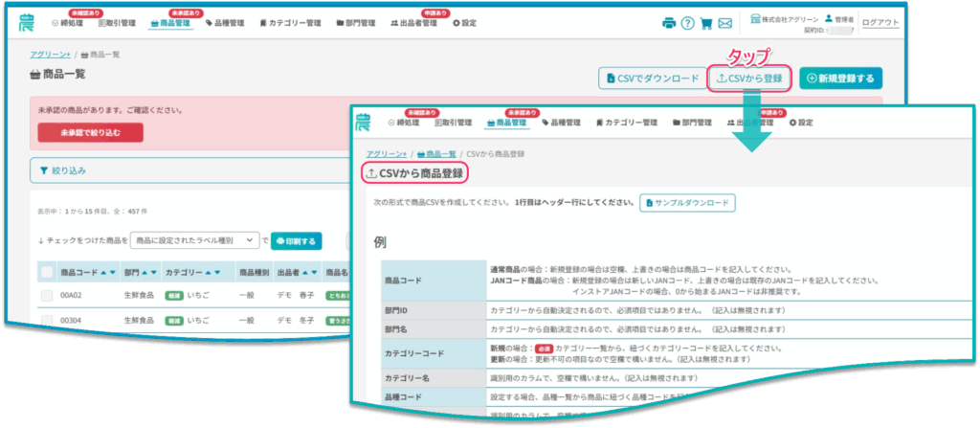Open 品種管理 in the back window's menu
Viewport: 980px width, 428px height.
[x=228, y=22]
